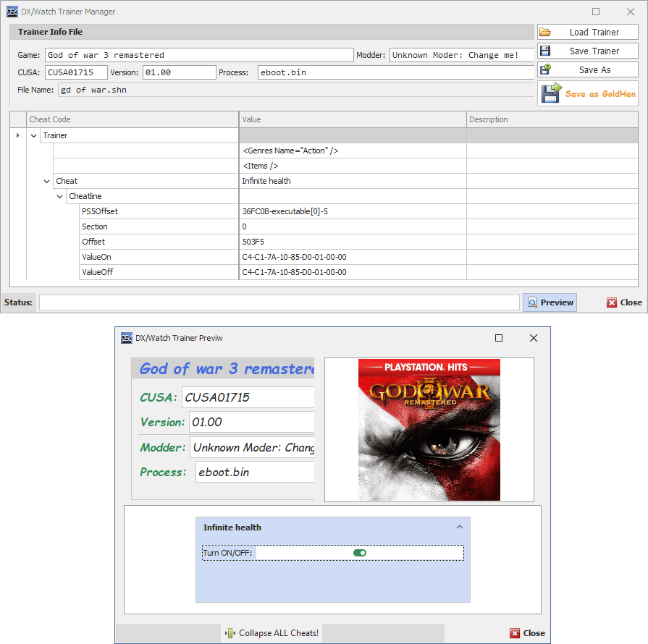The image size is (648, 644).
Task: Click the God of War Remastered cover image
Action: [x=429, y=430]
